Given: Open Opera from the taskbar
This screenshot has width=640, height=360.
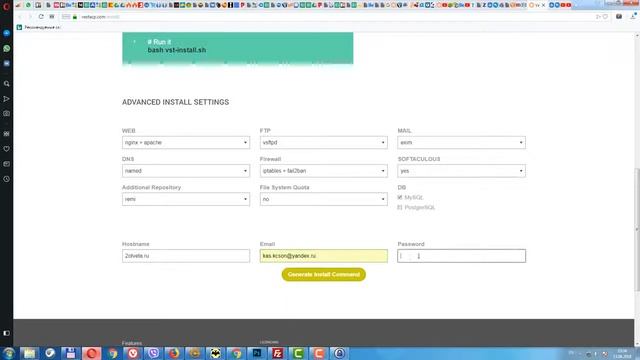Looking at the screenshot, I should coord(91,353).
